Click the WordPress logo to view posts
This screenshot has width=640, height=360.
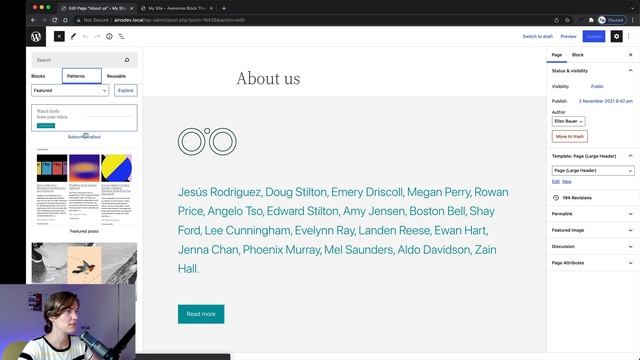pyautogui.click(x=36, y=36)
